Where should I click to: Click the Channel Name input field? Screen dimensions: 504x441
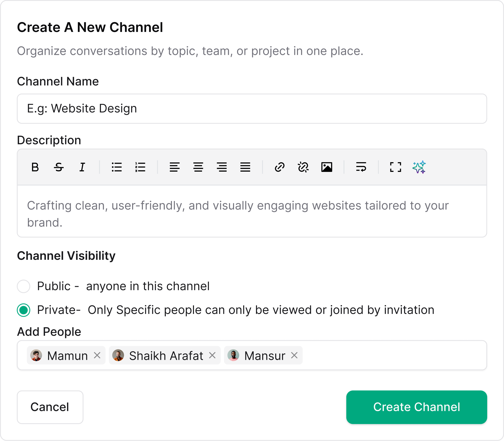tap(252, 108)
